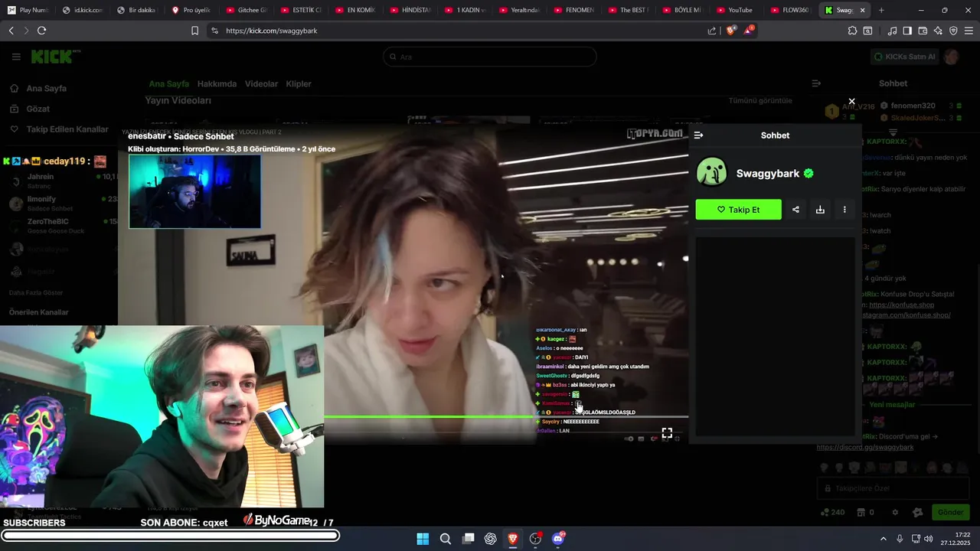Close the clip popup with the X
980x551 pixels.
(x=851, y=101)
